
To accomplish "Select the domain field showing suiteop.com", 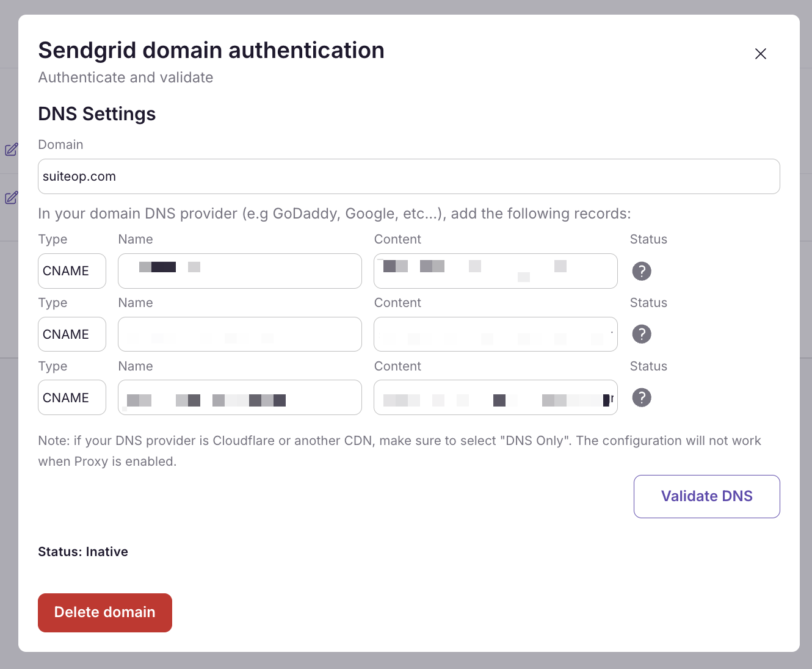I will (x=409, y=176).
